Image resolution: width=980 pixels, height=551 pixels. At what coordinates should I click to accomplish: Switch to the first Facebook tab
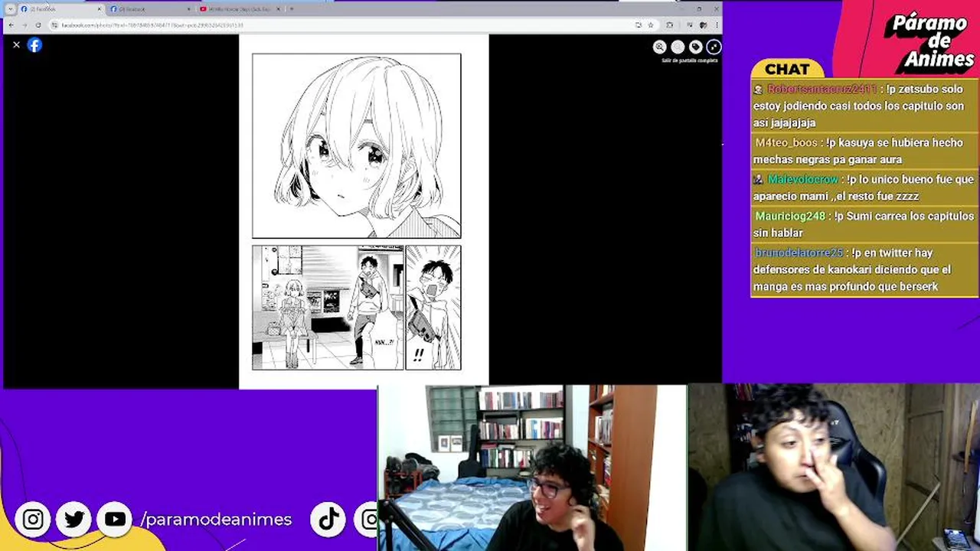tap(60, 9)
